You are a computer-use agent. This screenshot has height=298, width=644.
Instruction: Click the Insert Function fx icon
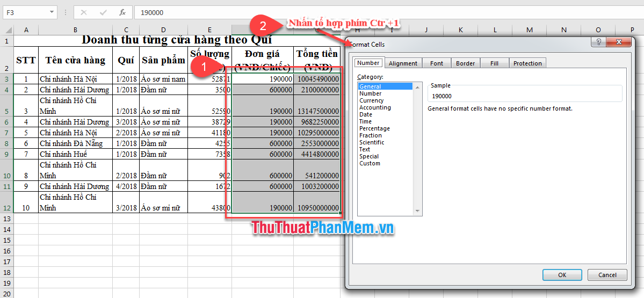point(122,12)
